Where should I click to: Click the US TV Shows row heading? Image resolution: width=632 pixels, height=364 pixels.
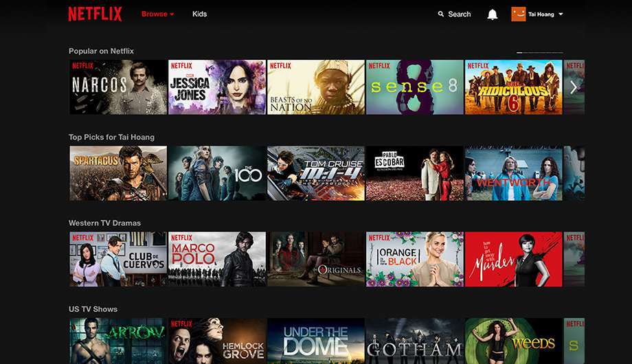[x=93, y=309]
